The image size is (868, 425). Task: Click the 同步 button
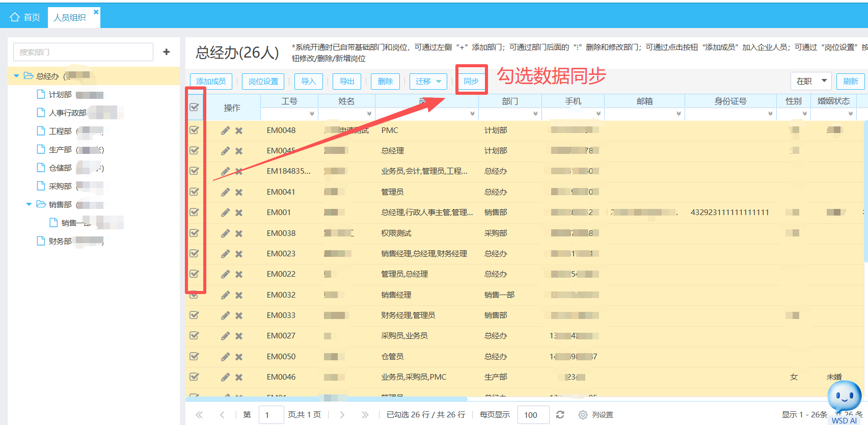tap(471, 81)
